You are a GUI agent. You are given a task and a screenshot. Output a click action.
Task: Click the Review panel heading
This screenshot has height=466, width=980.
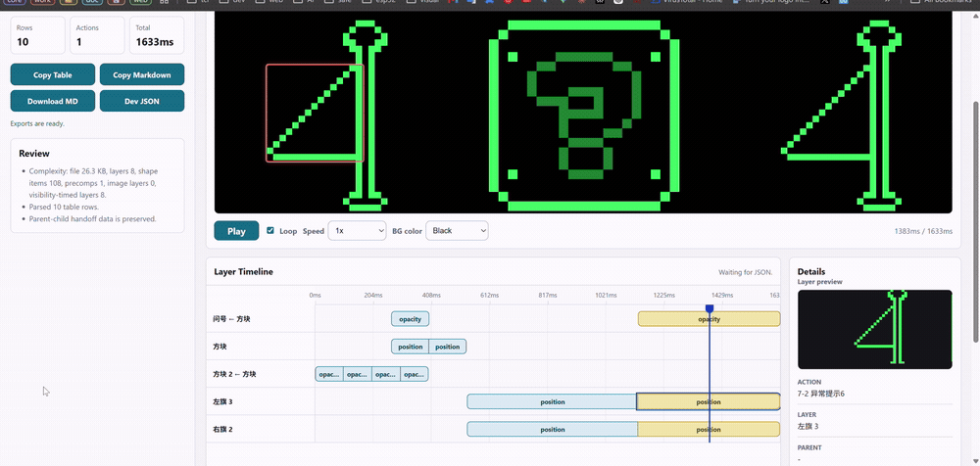(34, 153)
